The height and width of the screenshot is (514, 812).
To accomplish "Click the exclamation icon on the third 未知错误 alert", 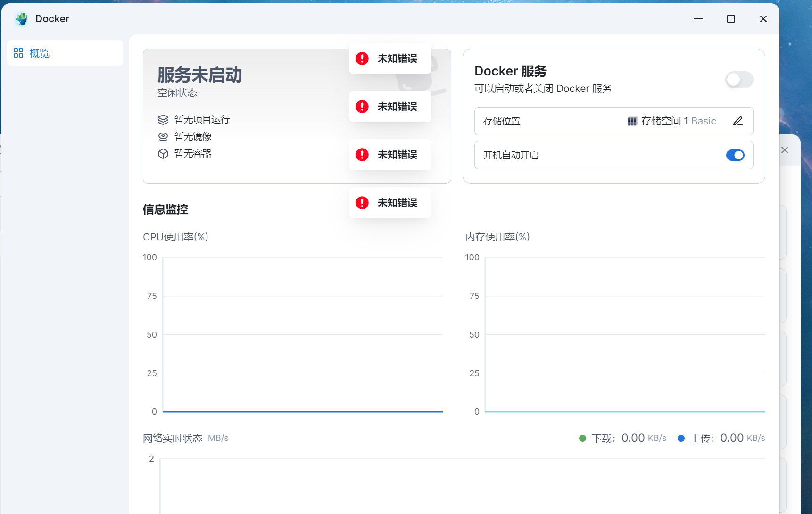I will (361, 155).
